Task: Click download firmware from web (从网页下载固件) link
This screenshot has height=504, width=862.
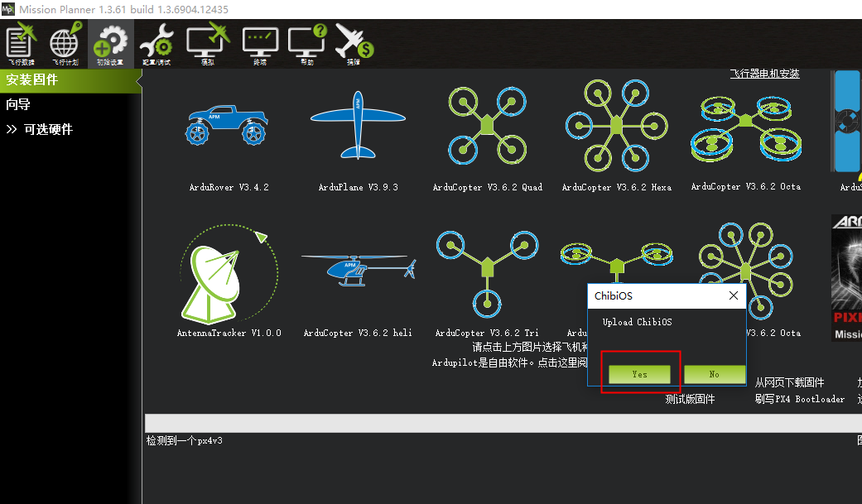Action: (789, 382)
